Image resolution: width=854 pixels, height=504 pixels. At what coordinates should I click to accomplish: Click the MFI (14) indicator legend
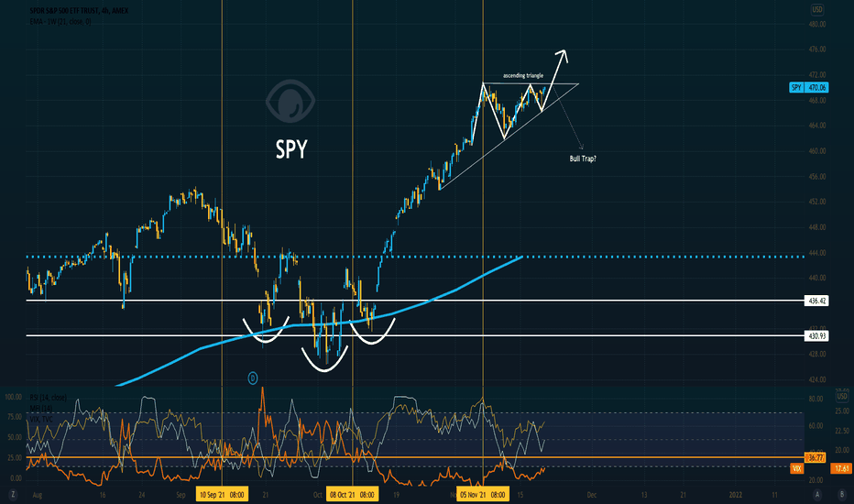coord(41,408)
